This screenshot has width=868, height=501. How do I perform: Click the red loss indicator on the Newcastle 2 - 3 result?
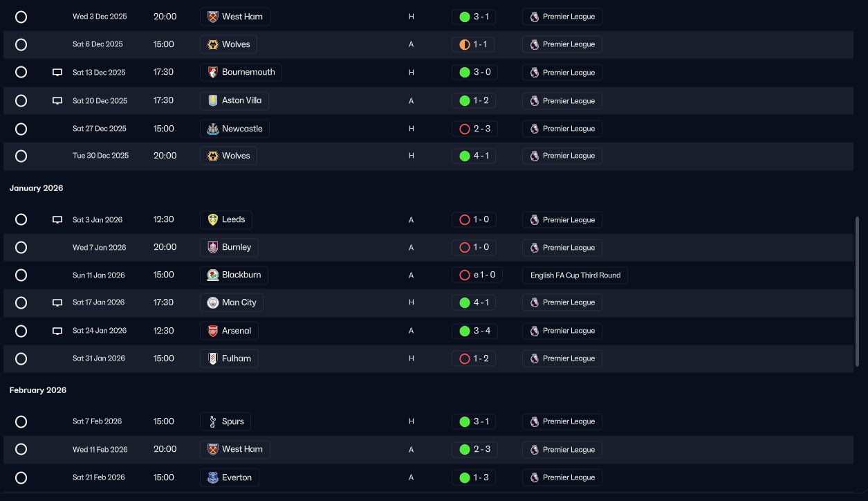pyautogui.click(x=465, y=129)
